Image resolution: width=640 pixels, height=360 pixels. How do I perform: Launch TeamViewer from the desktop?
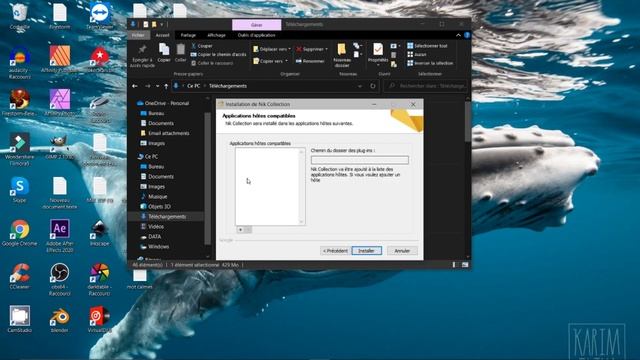pos(100,16)
